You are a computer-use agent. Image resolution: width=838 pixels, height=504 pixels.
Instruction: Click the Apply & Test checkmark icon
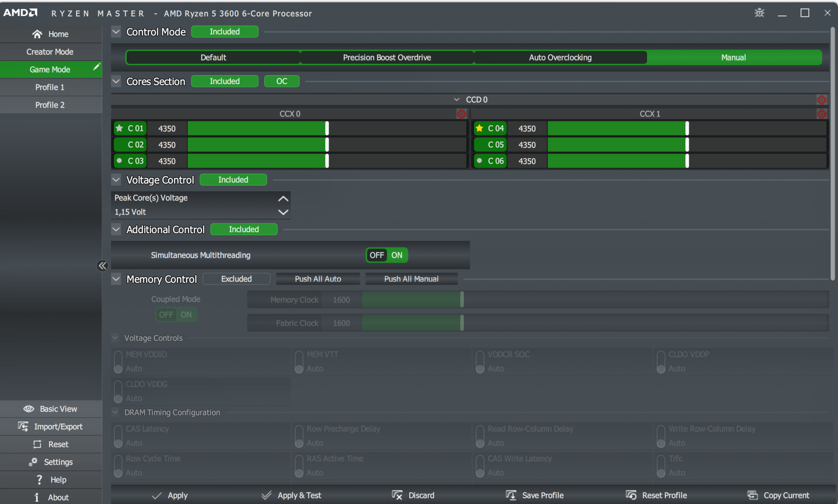[267, 495]
